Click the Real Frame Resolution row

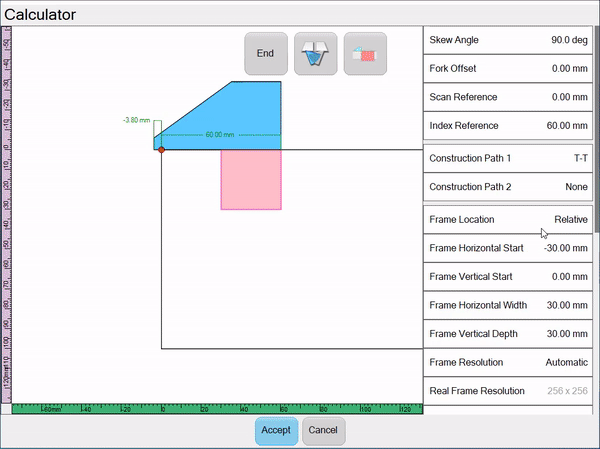coord(508,391)
